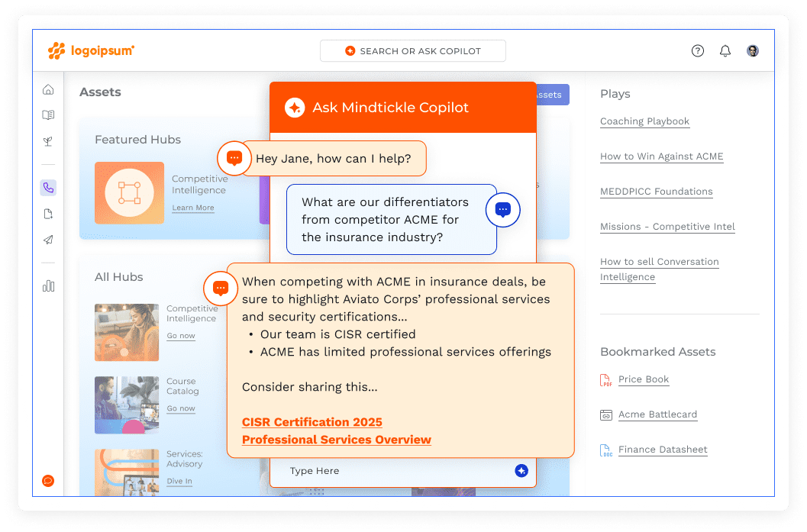Select the plant sprout sidebar icon

point(48,141)
